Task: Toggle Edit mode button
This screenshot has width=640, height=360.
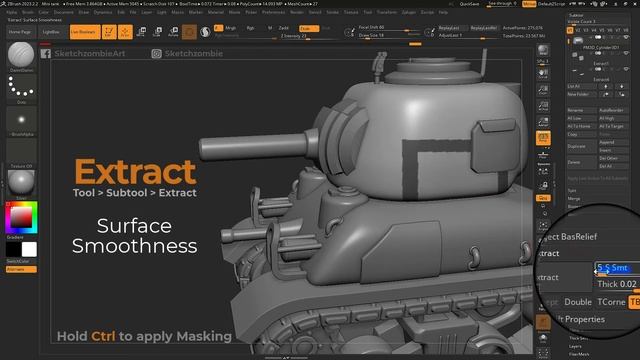Action: coord(109,32)
